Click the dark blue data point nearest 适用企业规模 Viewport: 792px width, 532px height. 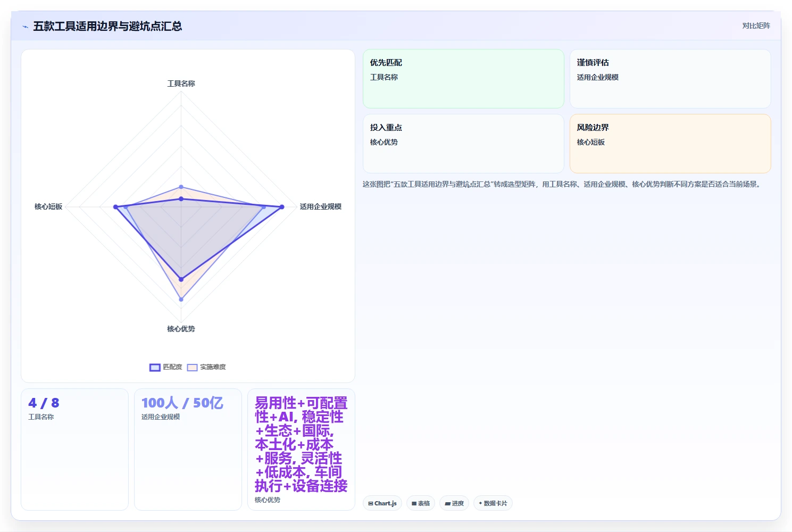[282, 206]
